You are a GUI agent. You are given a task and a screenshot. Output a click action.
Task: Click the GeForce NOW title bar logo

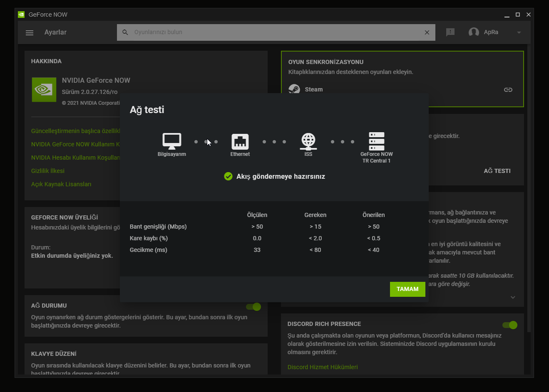tap(22, 15)
